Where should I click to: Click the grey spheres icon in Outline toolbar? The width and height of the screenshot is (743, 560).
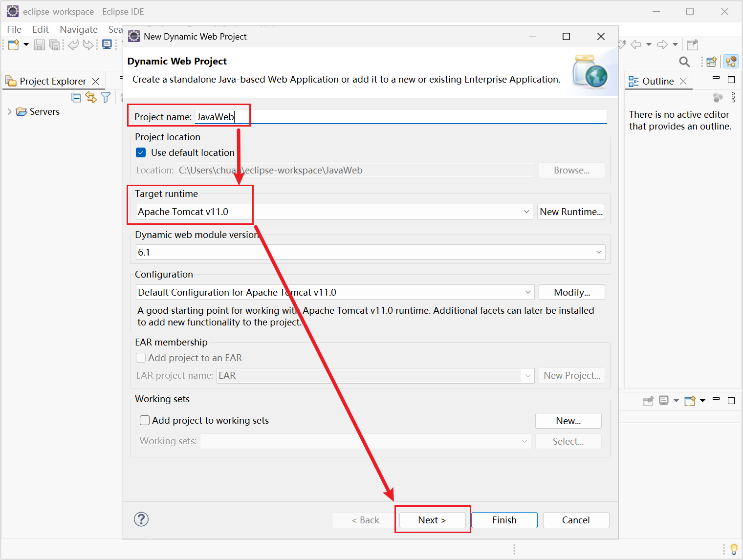pyautogui.click(x=718, y=98)
